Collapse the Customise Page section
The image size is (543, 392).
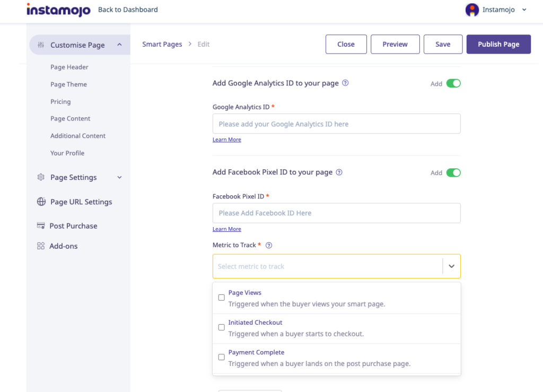120,45
